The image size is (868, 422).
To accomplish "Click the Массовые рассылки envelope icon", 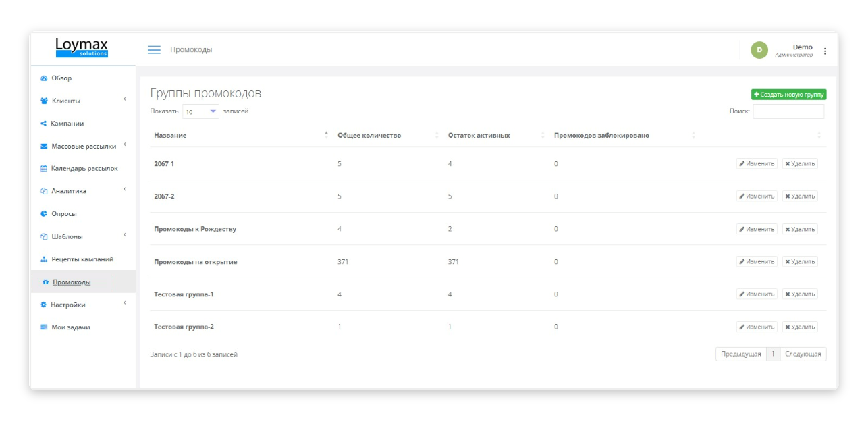I will click(44, 146).
